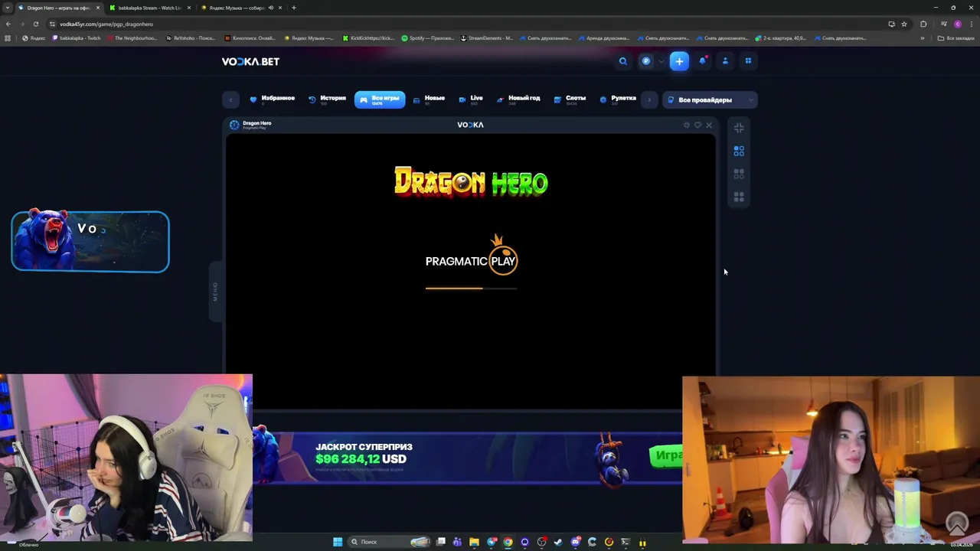Viewport: 980px width, 551px height.
Task: Add Dragon Hero to favorites heart
Action: [697, 125]
